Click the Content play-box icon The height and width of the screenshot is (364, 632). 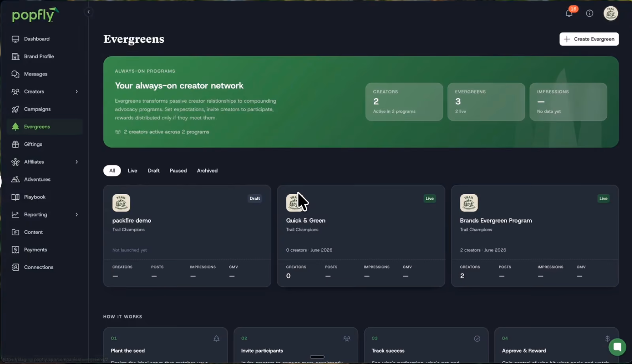pos(15,232)
